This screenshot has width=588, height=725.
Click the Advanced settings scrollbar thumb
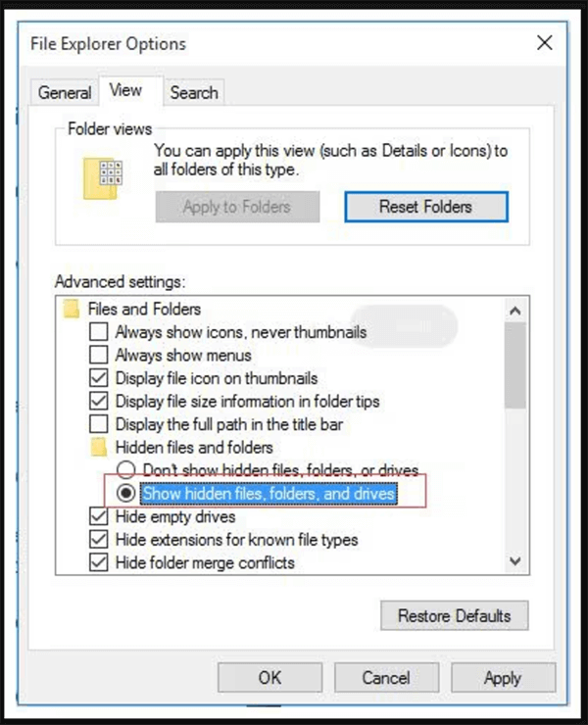[x=514, y=365]
